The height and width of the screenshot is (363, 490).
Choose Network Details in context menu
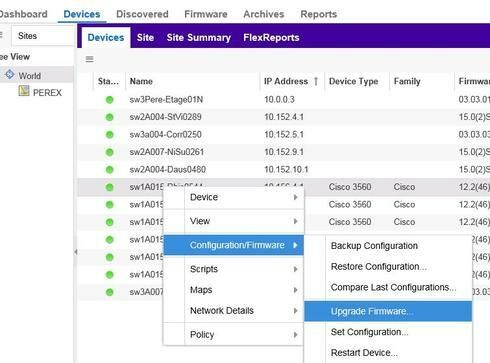click(234, 311)
